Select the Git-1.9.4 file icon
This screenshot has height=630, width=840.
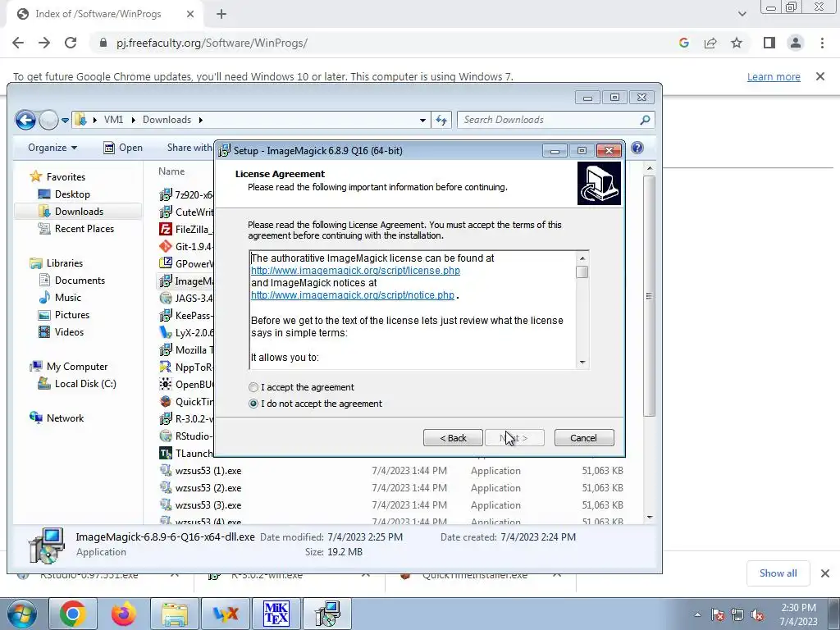166,246
